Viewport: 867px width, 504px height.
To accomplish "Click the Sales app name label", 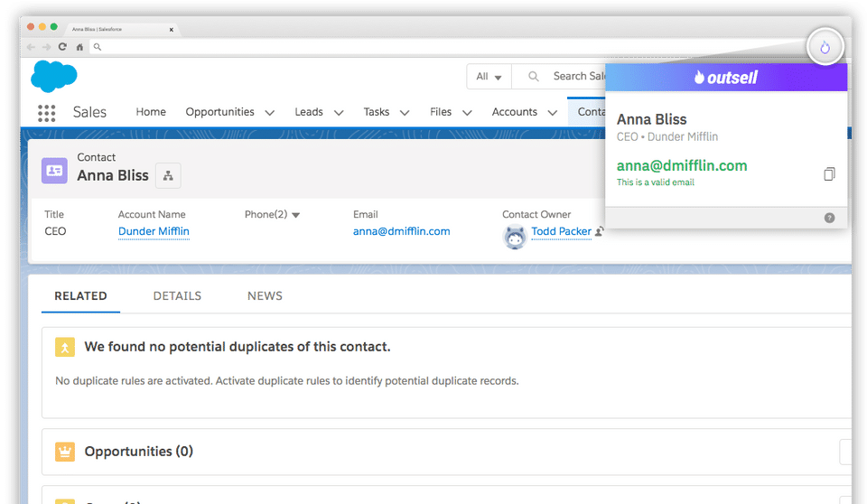I will 89,112.
